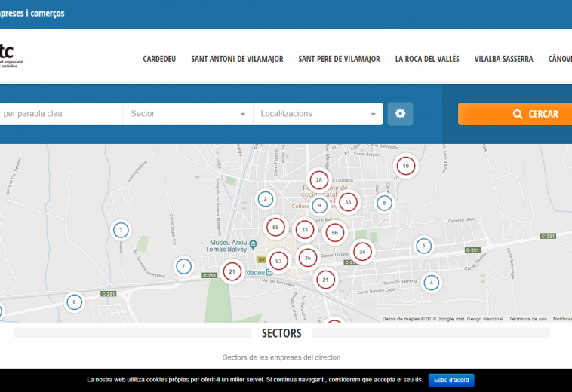Click the map data attribution text
572x392 pixels.
(x=442, y=319)
